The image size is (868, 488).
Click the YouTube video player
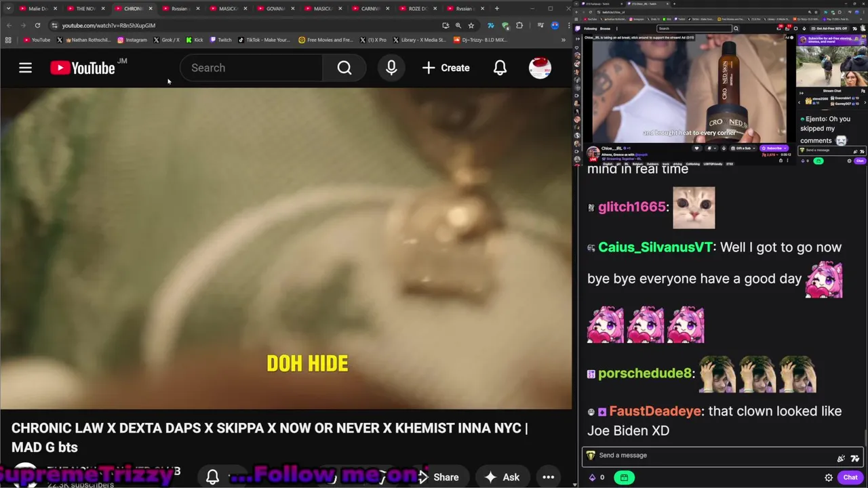click(x=285, y=249)
